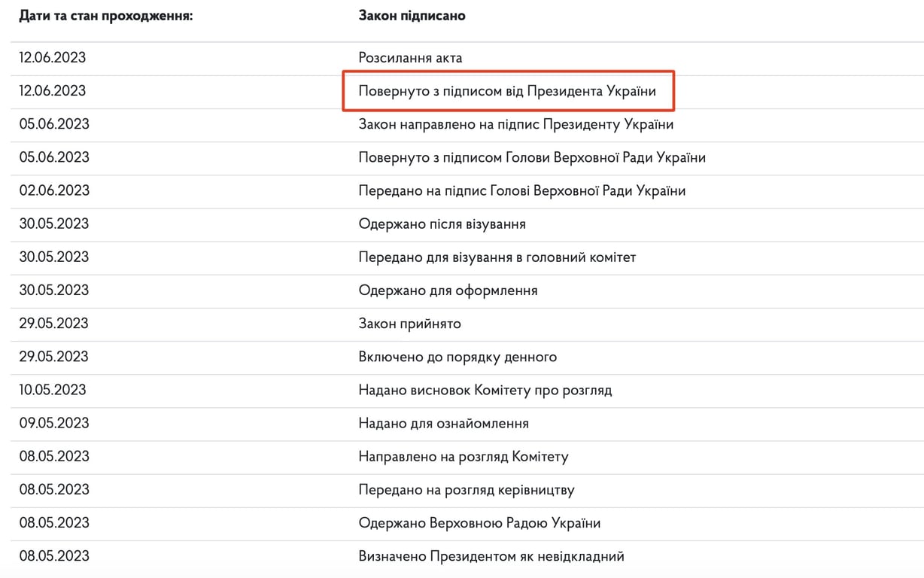The height and width of the screenshot is (578, 924).
Task: Click the 'Дати та стан проходження:' heading
Action: click(x=106, y=16)
